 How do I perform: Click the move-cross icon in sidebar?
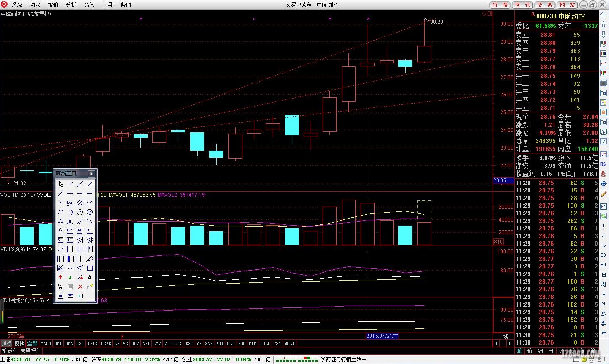604,183
